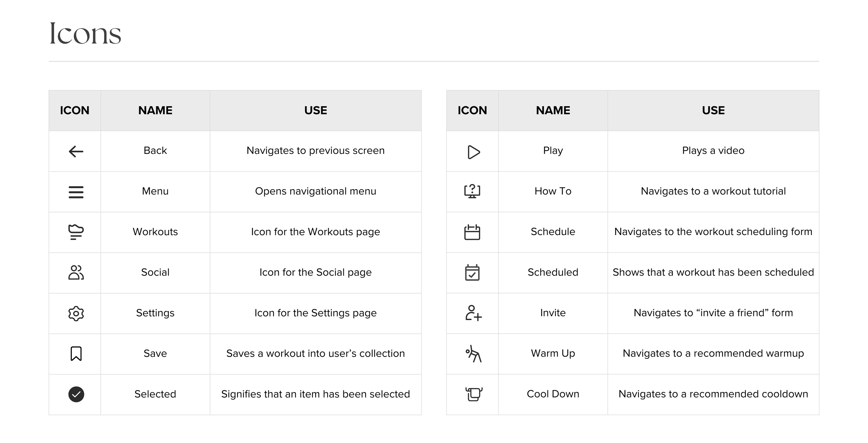
Task: Click the "Navigates to previous screen" text
Action: pyautogui.click(x=315, y=151)
